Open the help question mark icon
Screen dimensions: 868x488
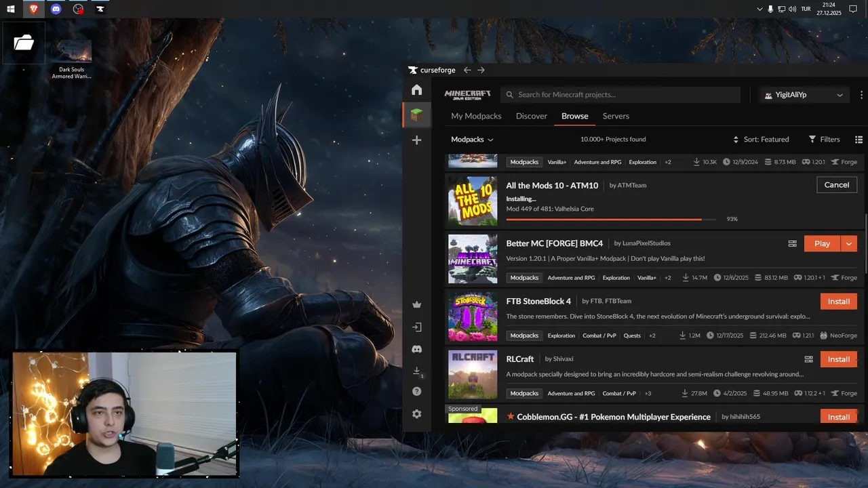[x=416, y=392]
